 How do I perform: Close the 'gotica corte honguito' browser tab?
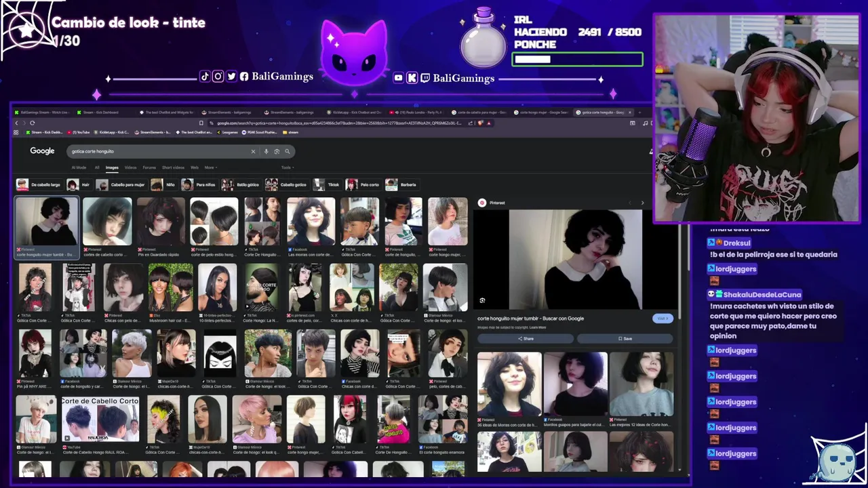pyautogui.click(x=630, y=112)
